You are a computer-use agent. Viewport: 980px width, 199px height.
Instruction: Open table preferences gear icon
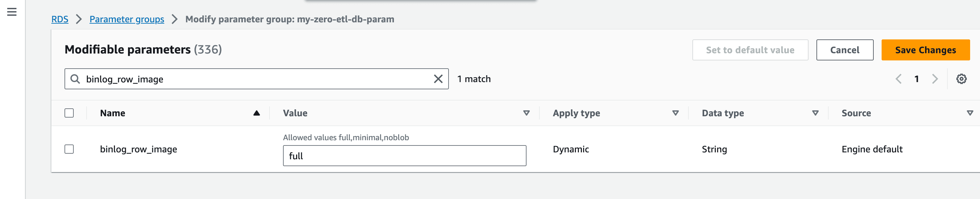click(961, 79)
